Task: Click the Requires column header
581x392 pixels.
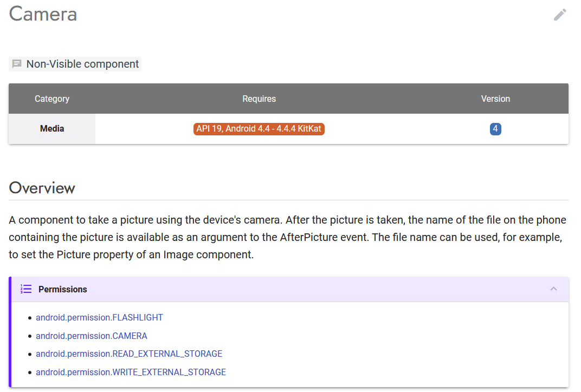Action: pyautogui.click(x=259, y=99)
